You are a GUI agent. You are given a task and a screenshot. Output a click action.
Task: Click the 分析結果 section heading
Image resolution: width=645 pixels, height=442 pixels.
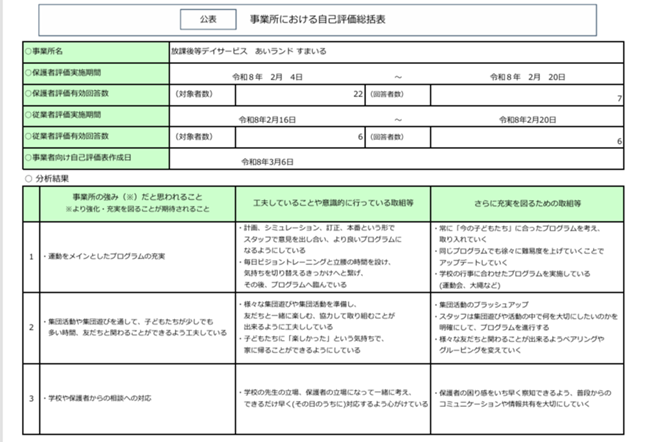pyautogui.click(x=52, y=177)
